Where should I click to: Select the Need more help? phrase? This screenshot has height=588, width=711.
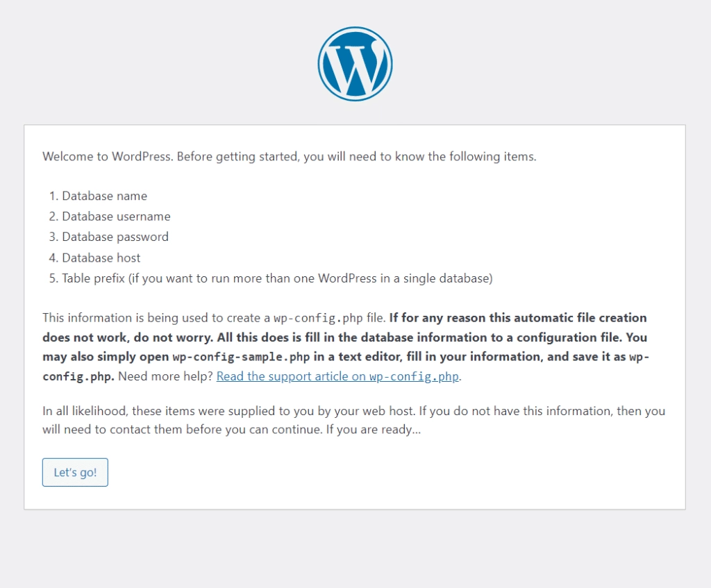point(166,376)
